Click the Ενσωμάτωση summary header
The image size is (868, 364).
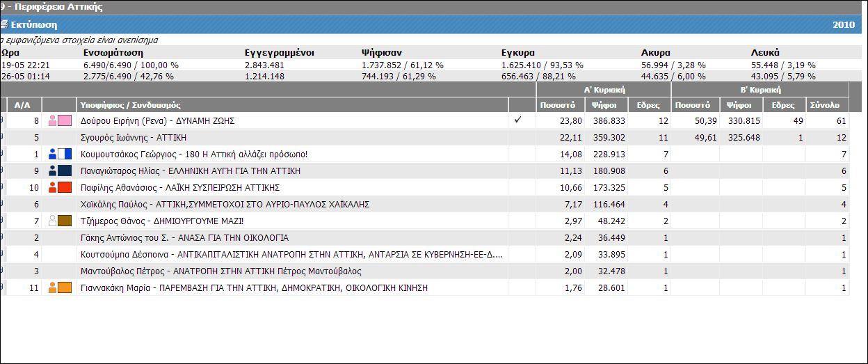(113, 52)
